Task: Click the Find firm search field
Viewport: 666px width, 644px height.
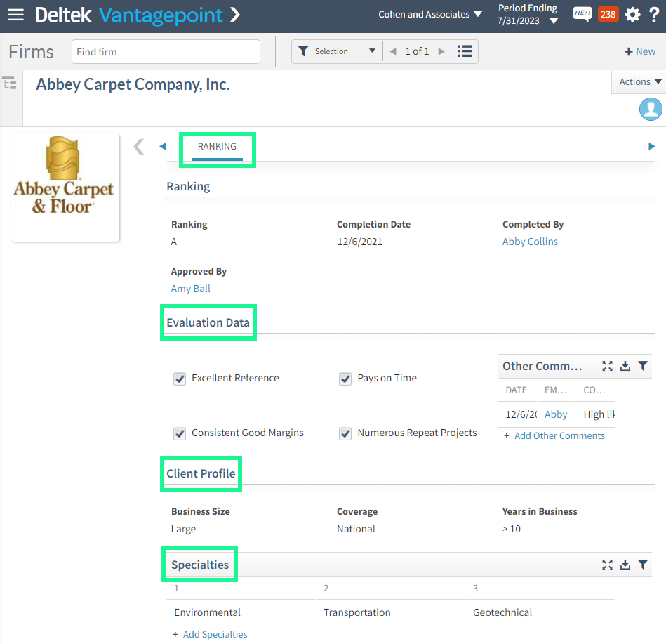Action: click(x=166, y=52)
